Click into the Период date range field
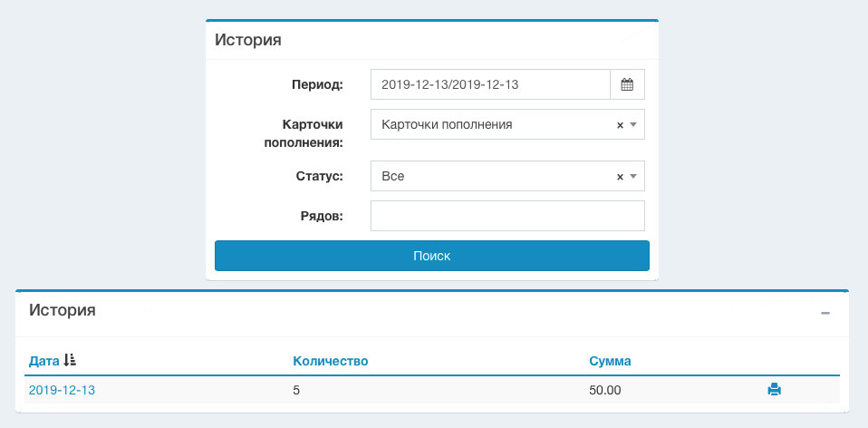This screenshot has height=428, width=868. click(489, 84)
